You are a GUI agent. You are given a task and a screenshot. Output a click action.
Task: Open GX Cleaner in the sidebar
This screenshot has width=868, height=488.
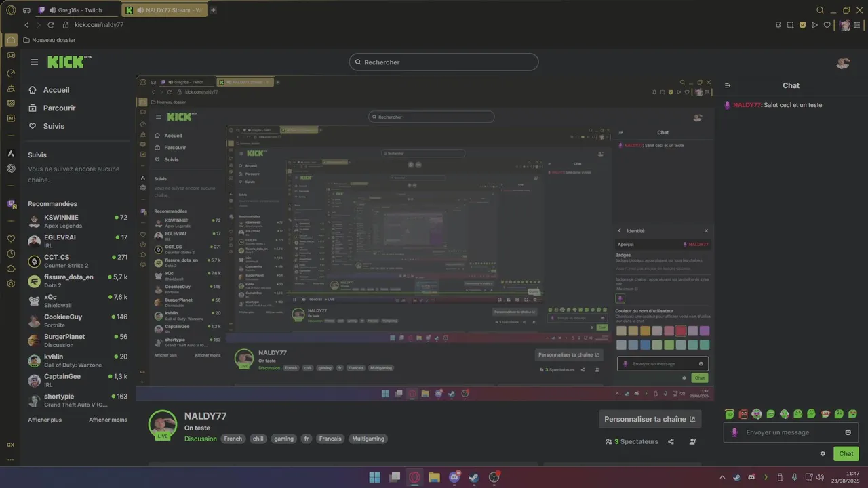pyautogui.click(x=11, y=88)
